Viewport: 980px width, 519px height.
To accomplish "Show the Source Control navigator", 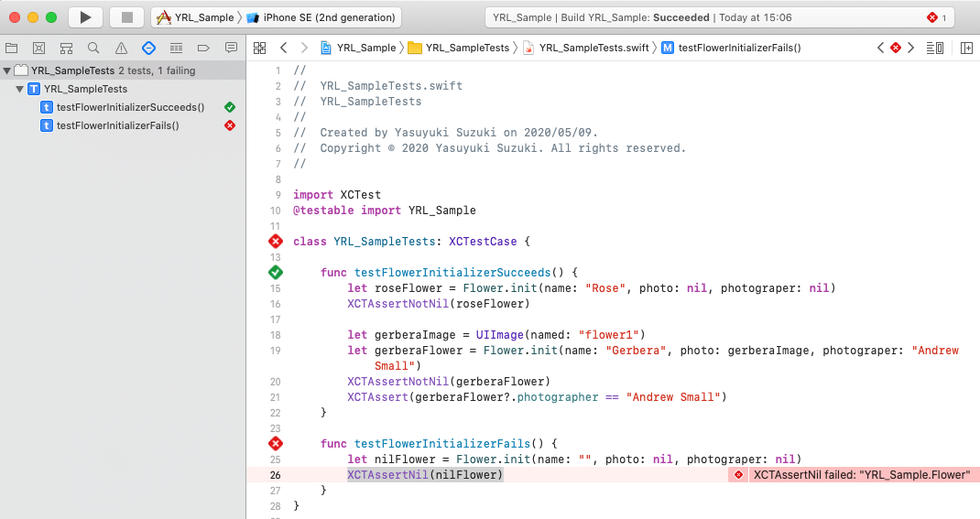I will (38, 49).
